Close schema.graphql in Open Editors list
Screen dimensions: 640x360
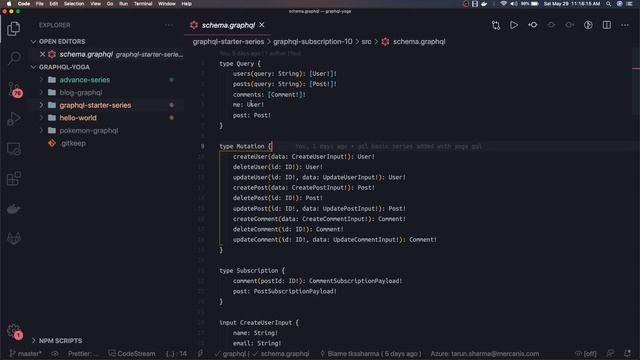[42, 54]
